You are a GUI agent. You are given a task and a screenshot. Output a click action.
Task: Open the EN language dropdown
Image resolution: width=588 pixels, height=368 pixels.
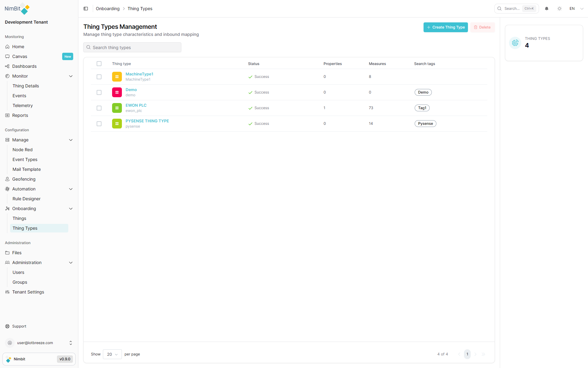(576, 9)
